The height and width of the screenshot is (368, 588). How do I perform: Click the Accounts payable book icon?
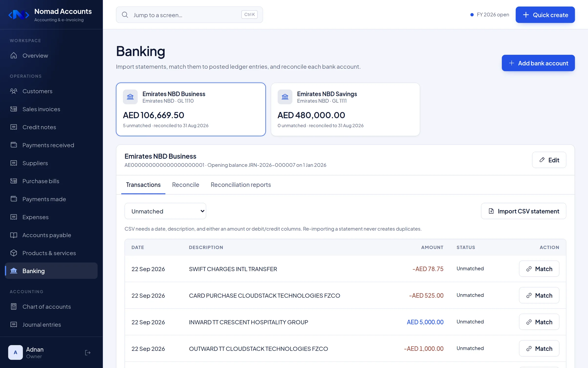pyautogui.click(x=14, y=235)
